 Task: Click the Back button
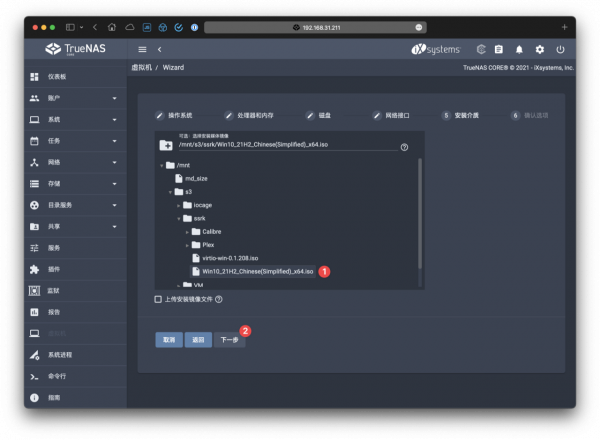pyautogui.click(x=198, y=340)
